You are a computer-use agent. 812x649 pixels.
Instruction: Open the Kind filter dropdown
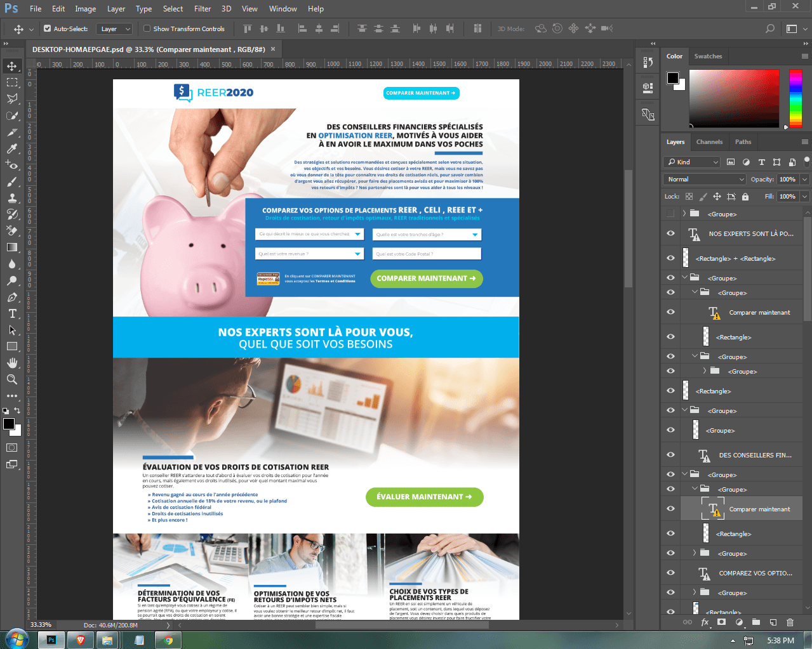tap(691, 162)
